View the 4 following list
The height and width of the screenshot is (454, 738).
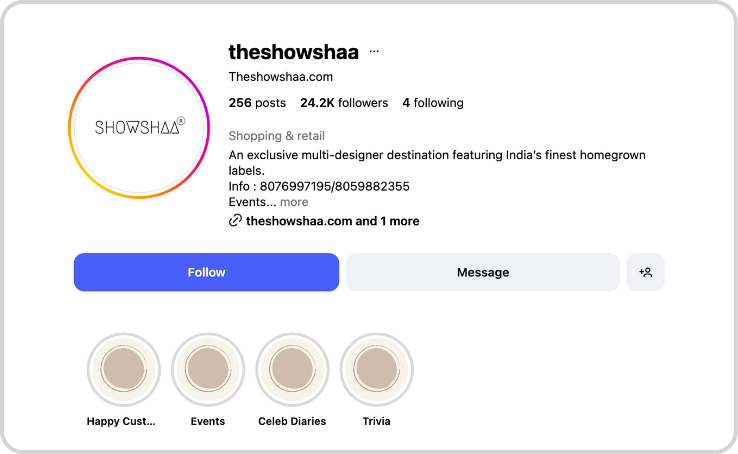point(432,103)
